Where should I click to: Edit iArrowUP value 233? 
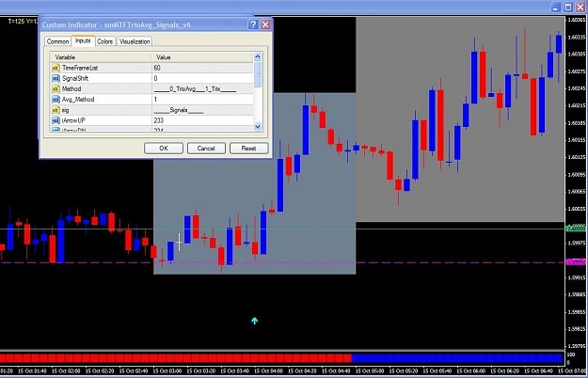click(x=202, y=120)
